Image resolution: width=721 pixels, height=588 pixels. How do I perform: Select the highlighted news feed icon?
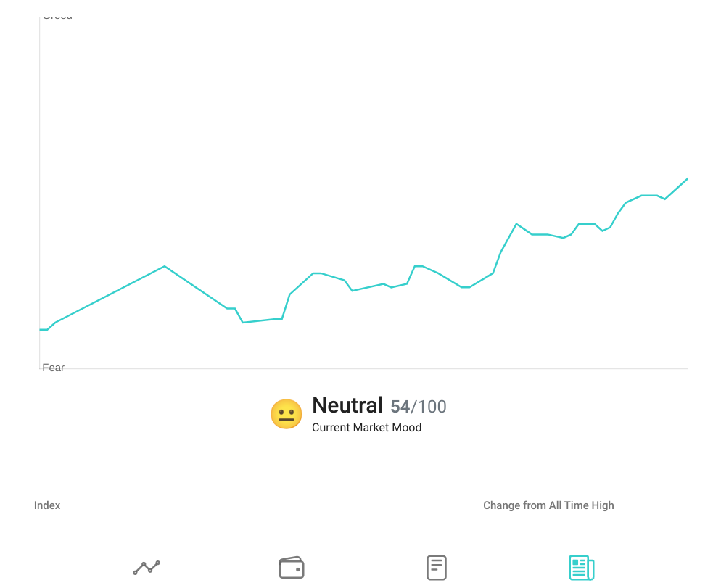click(581, 568)
